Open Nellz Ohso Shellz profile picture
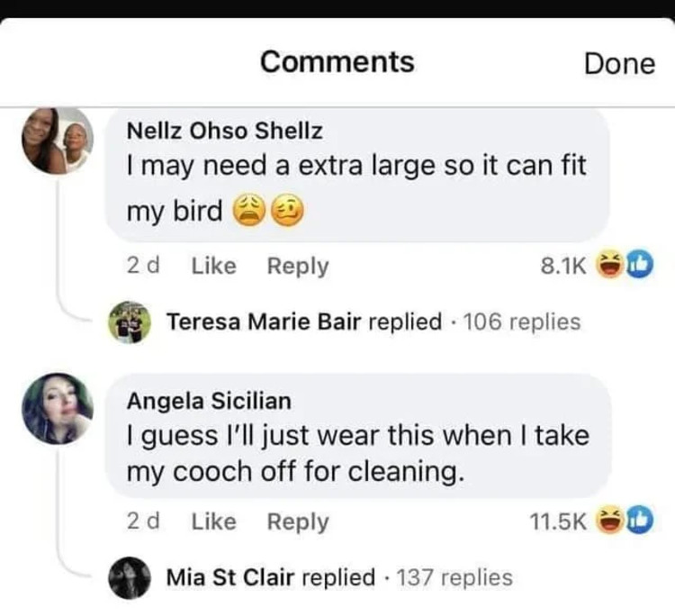This screenshot has width=675, height=616. (58, 140)
